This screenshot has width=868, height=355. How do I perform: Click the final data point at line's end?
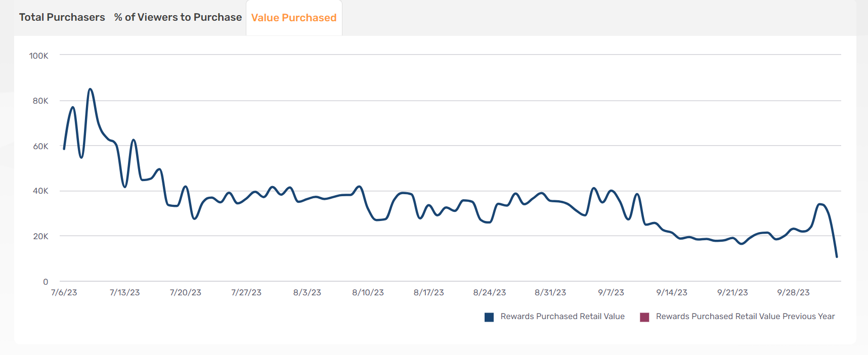tap(837, 257)
